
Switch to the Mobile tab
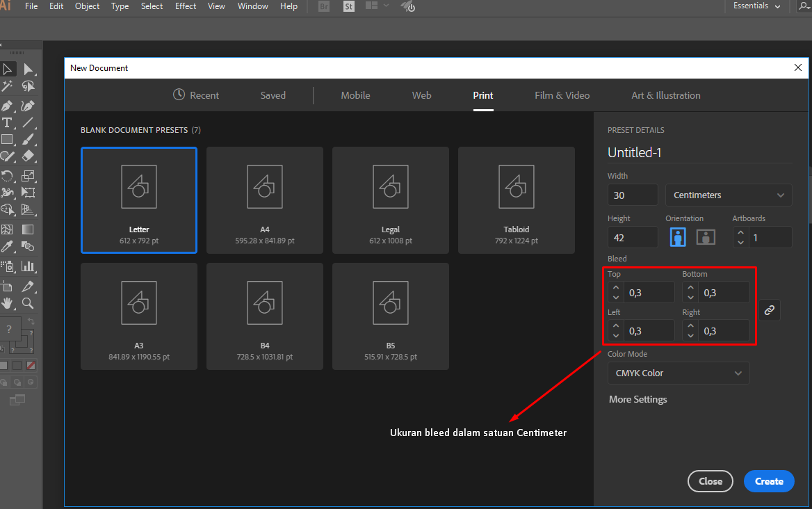[355, 95]
